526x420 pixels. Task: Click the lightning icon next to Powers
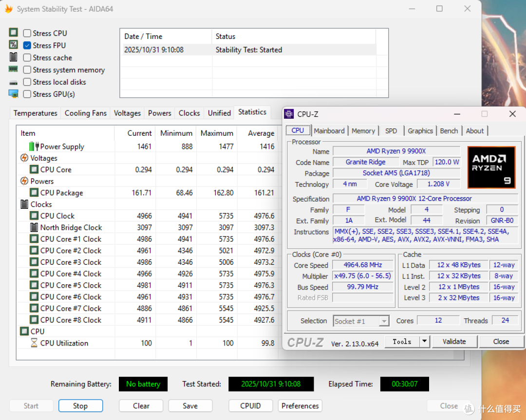pyautogui.click(x=24, y=181)
